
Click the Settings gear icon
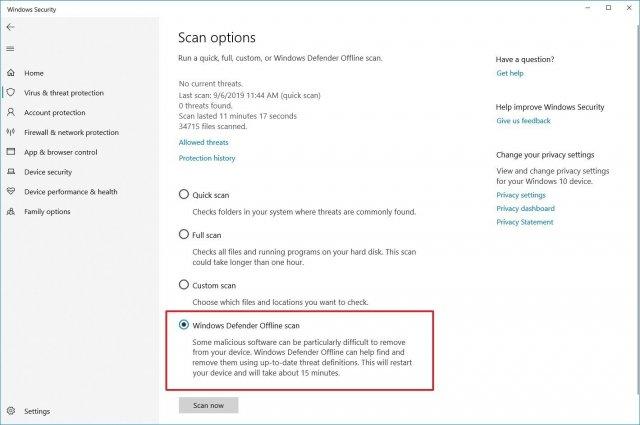(x=11, y=411)
